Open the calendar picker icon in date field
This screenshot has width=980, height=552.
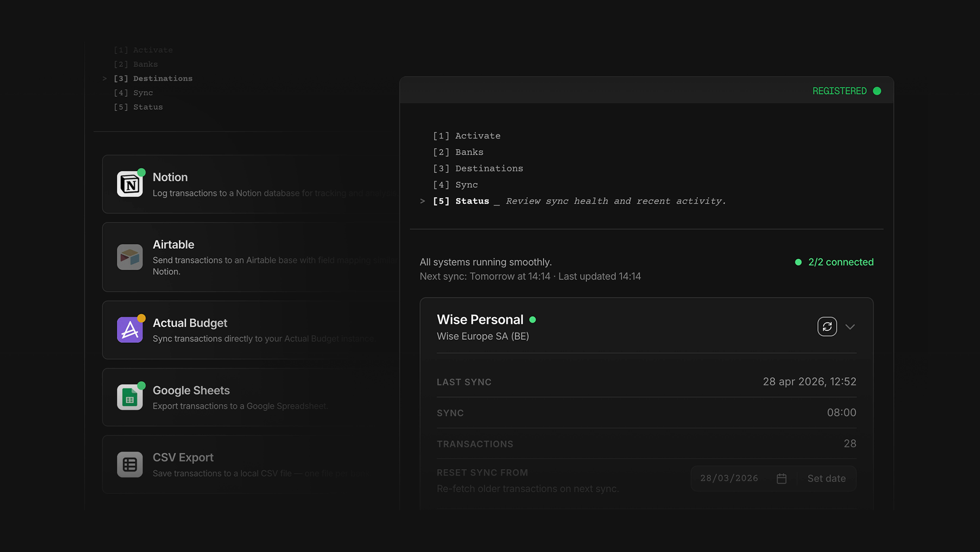(x=781, y=479)
